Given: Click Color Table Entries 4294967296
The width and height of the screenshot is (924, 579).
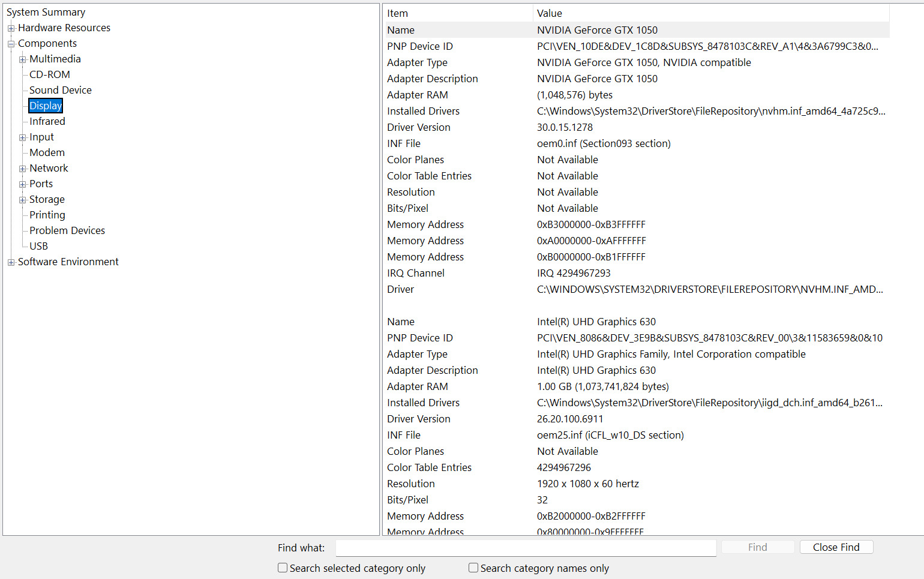Looking at the screenshot, I should pyautogui.click(x=564, y=467).
